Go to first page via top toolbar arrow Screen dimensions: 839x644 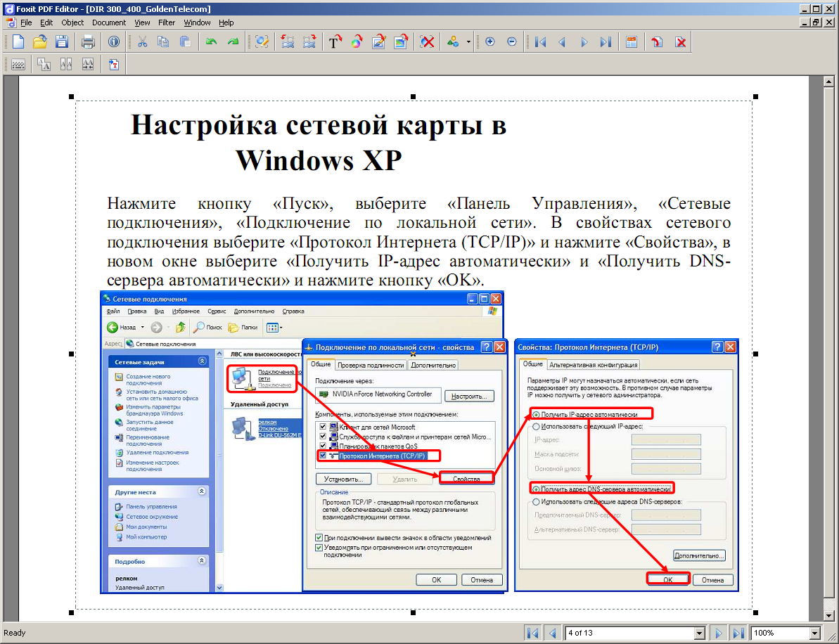pyautogui.click(x=540, y=41)
